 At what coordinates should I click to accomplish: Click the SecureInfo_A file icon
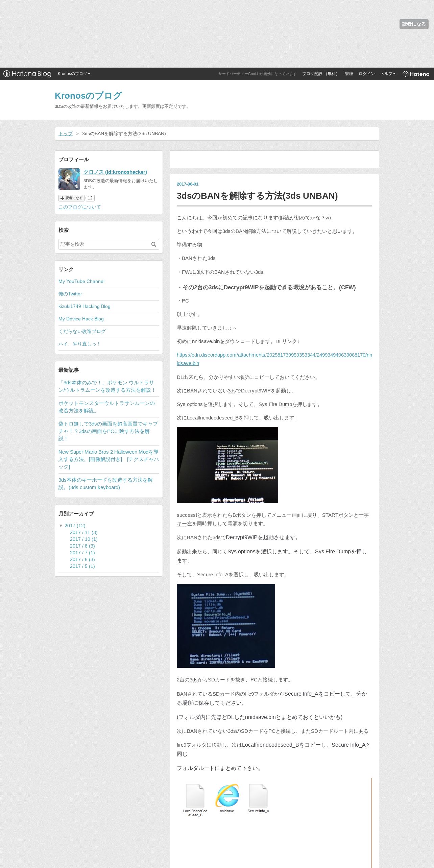[x=258, y=798]
